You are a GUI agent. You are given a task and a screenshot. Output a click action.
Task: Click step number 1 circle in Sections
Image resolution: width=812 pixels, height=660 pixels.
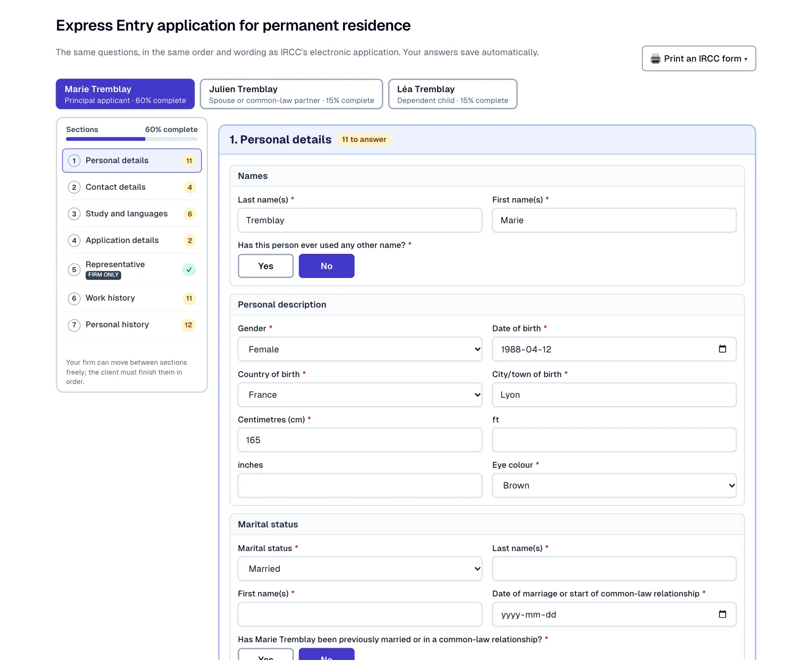(x=74, y=161)
